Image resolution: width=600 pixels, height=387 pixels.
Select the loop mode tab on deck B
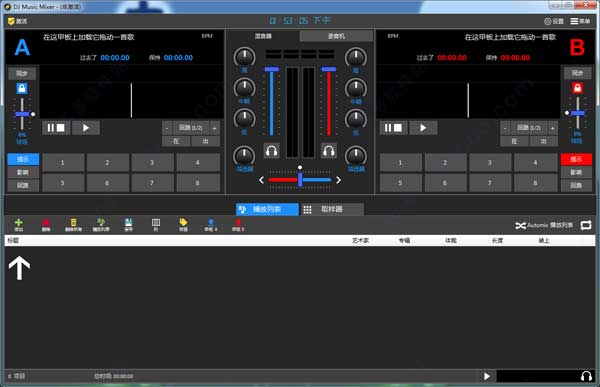576,185
